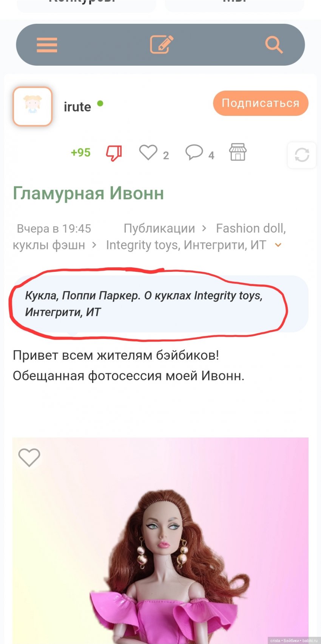Subscribe to irute with Подписаться button
The height and width of the screenshot is (644, 321).
pyautogui.click(x=261, y=103)
